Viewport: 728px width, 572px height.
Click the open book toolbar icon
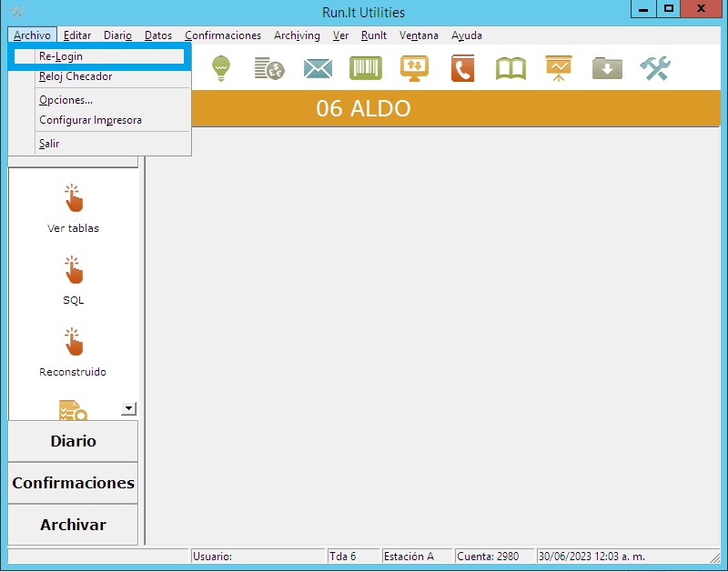click(511, 69)
